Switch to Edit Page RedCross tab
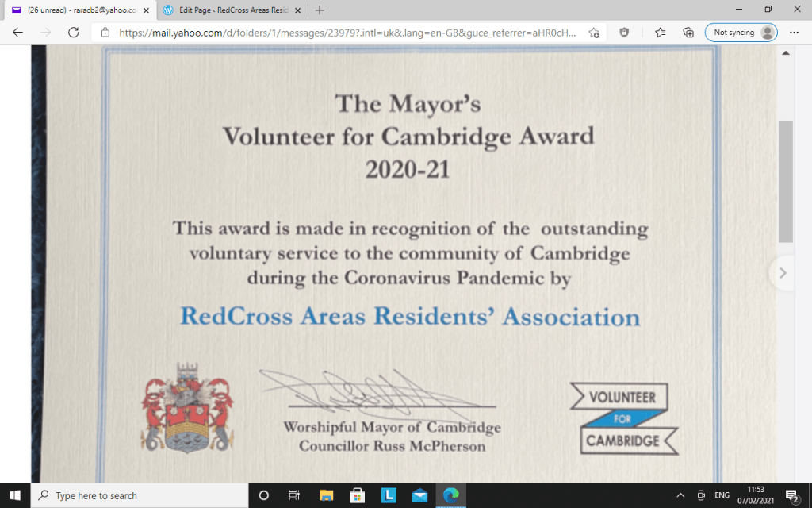The height and width of the screenshot is (508, 812). (226, 10)
